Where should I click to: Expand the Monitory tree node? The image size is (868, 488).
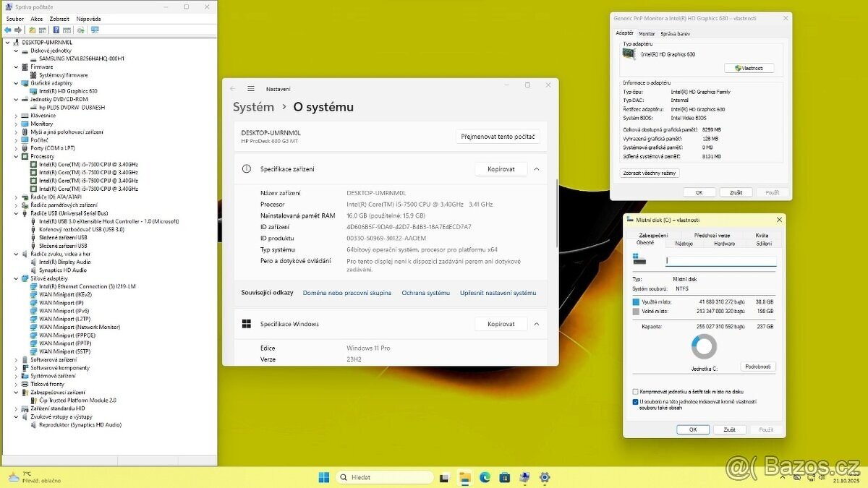pyautogui.click(x=17, y=124)
